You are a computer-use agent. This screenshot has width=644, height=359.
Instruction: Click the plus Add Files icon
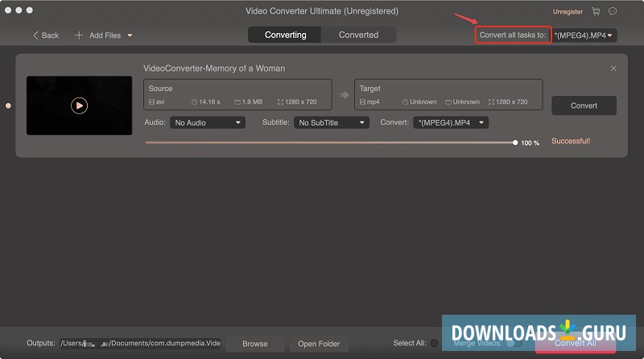coord(79,35)
